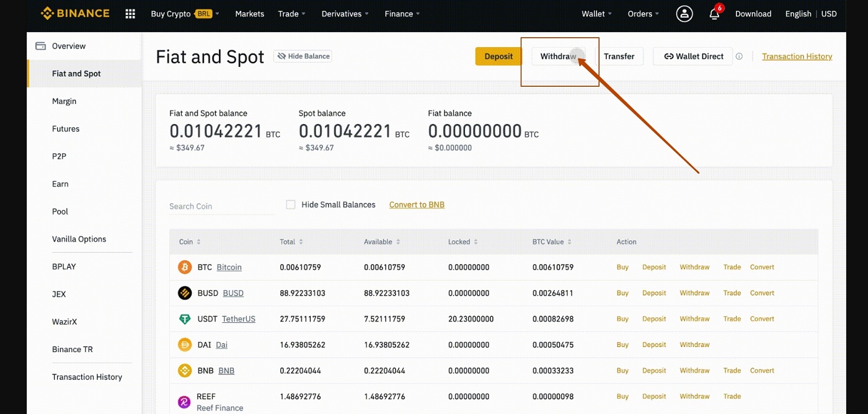Open the Markets menu item
Image resolution: width=868 pixels, height=414 pixels.
[249, 14]
